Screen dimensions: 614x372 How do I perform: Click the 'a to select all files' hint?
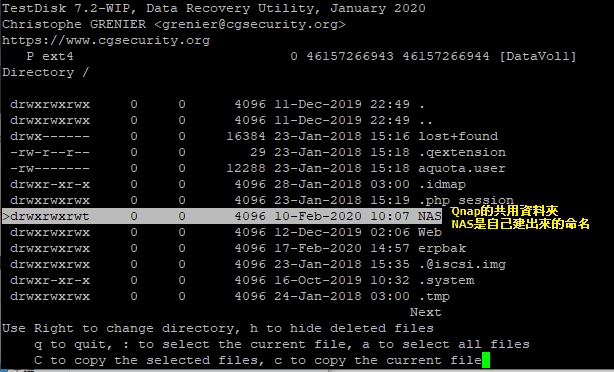coord(446,344)
